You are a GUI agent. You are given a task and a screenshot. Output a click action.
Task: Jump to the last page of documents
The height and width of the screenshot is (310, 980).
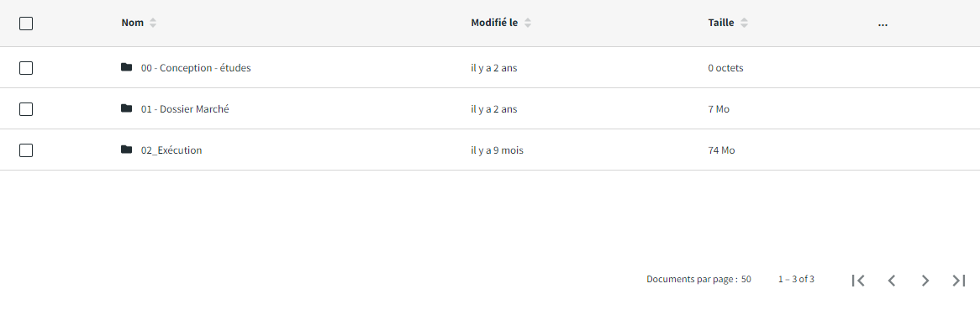(959, 281)
